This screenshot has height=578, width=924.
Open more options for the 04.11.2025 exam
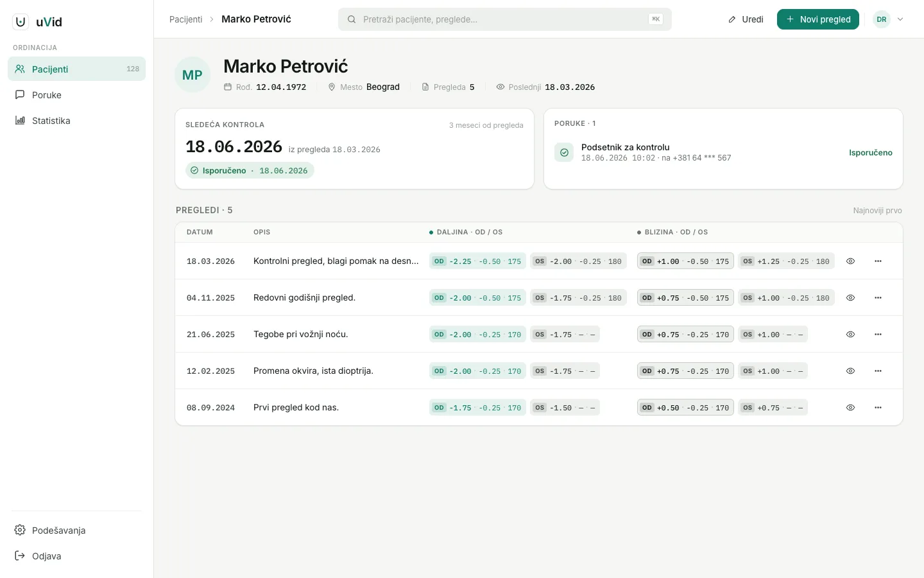tap(878, 298)
